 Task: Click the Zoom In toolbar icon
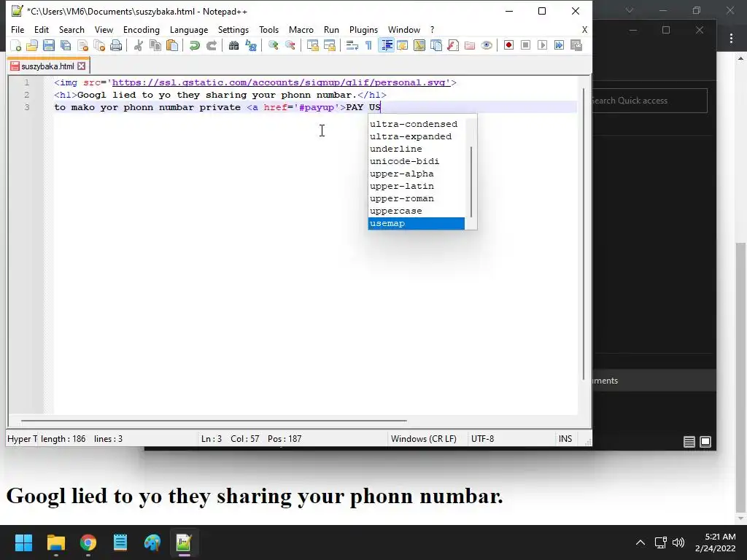coord(274,45)
